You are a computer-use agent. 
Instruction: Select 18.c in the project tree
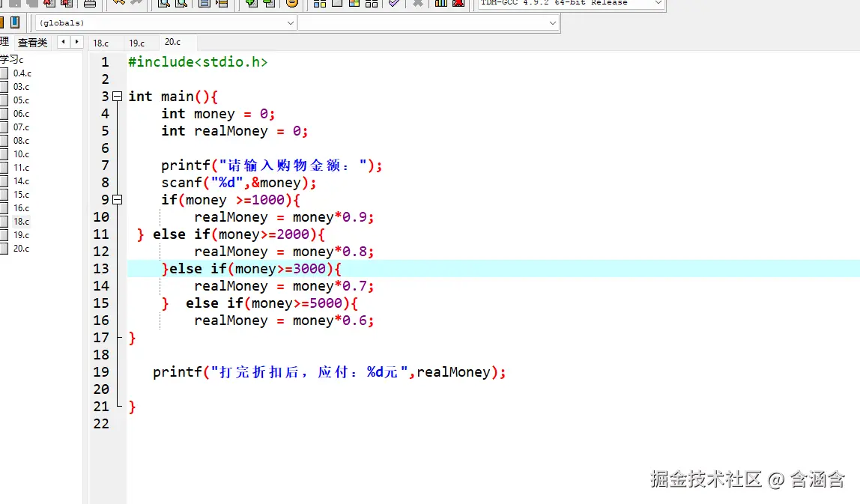pos(22,222)
